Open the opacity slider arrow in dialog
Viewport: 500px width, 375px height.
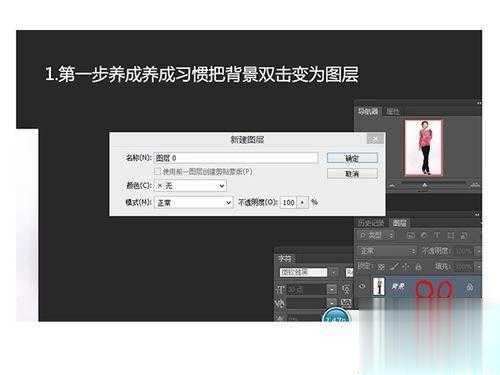pos(303,202)
